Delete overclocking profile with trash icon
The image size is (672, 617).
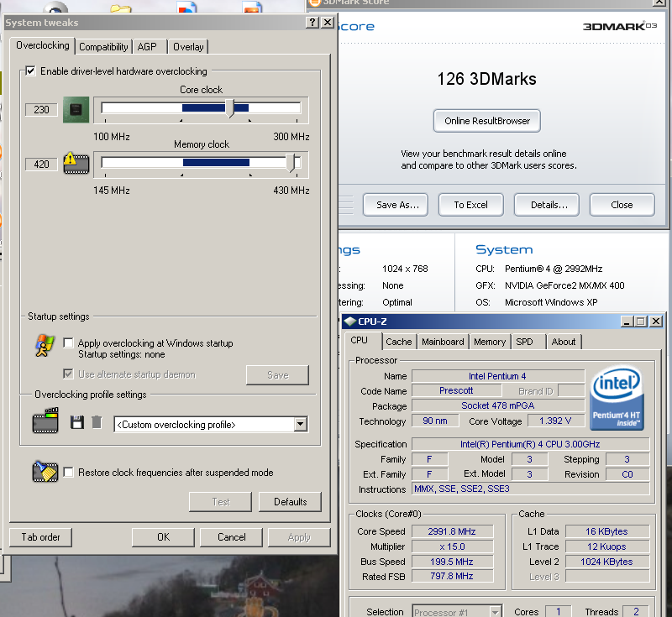pyautogui.click(x=97, y=422)
